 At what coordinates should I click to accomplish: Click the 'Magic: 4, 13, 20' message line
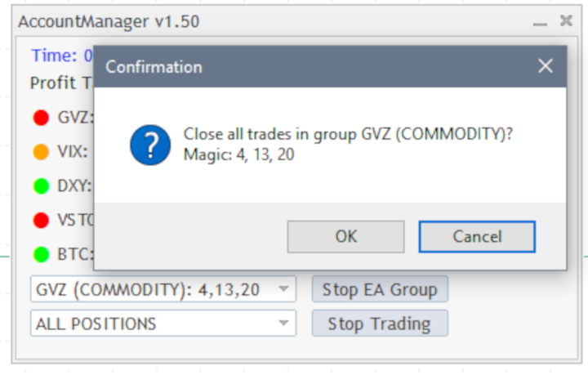coord(238,154)
